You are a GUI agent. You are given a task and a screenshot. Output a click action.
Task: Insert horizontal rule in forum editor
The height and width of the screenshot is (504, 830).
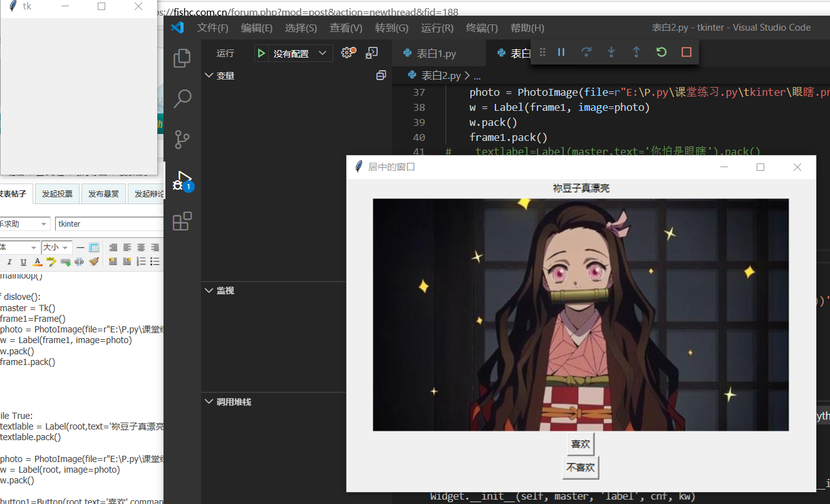coord(80,247)
